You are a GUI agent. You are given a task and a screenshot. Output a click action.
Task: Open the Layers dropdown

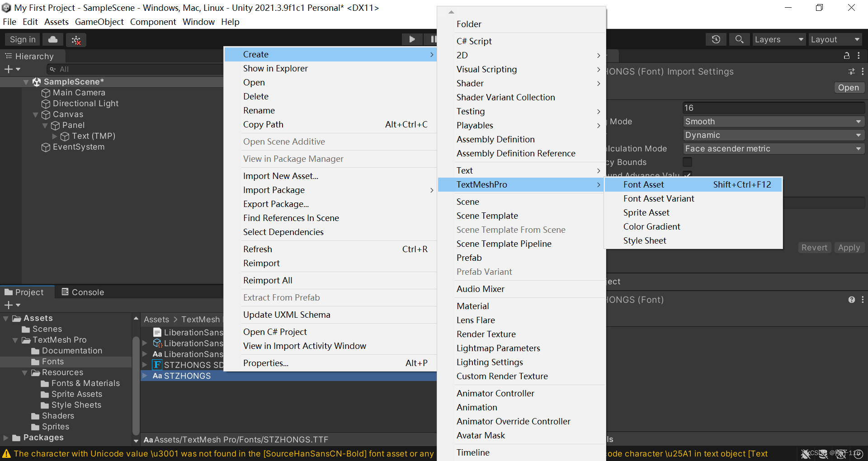point(779,39)
